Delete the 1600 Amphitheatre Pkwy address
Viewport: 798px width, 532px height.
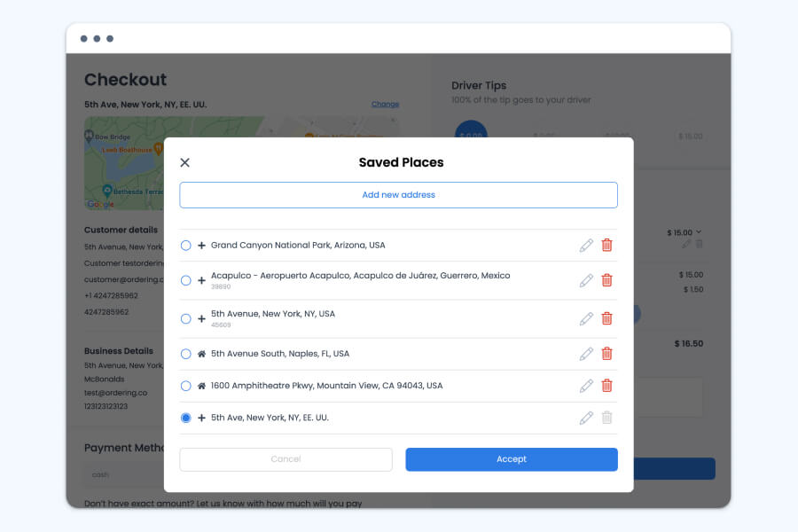point(606,386)
